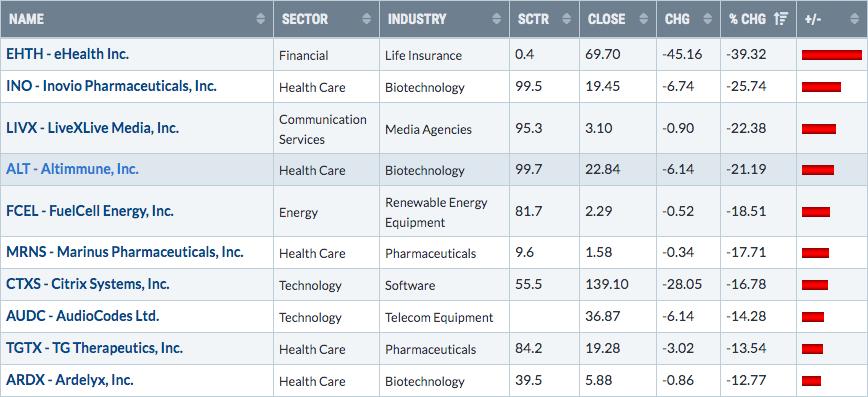Open TGTX - TG Therapeutics, Inc.
This screenshot has width=868, height=397.
94,348
